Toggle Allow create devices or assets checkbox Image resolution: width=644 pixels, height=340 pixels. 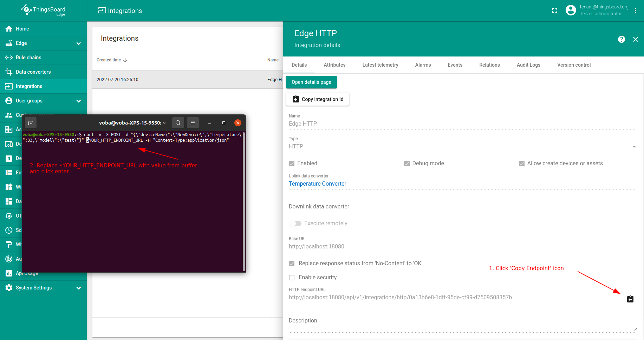(522, 164)
